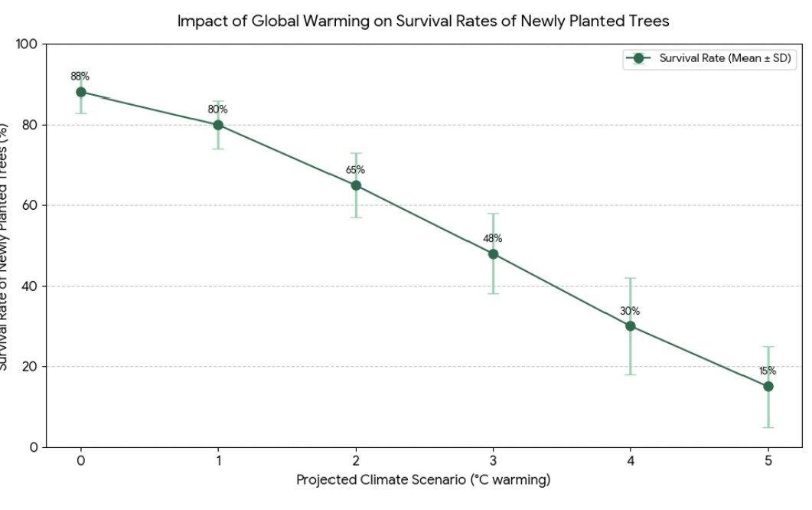Click the 65% survival data point marker
Image resolution: width=812 pixels, height=510 pixels.
coord(356,185)
